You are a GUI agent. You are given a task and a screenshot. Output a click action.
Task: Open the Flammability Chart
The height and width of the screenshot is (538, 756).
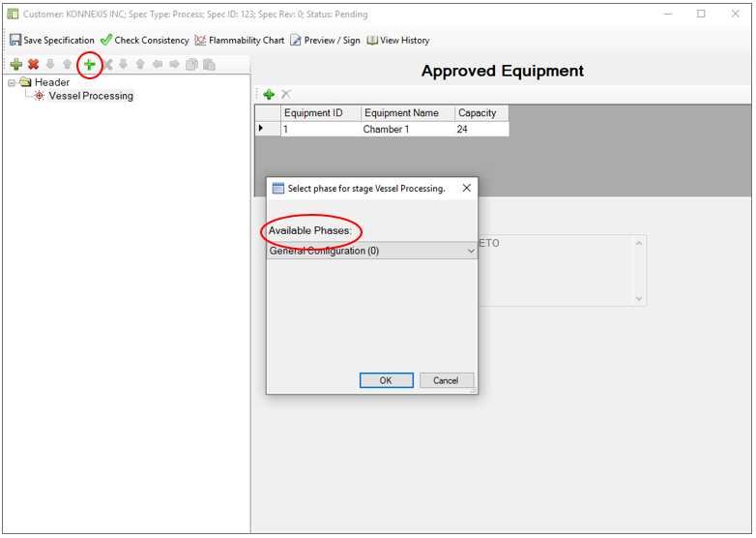click(x=240, y=41)
